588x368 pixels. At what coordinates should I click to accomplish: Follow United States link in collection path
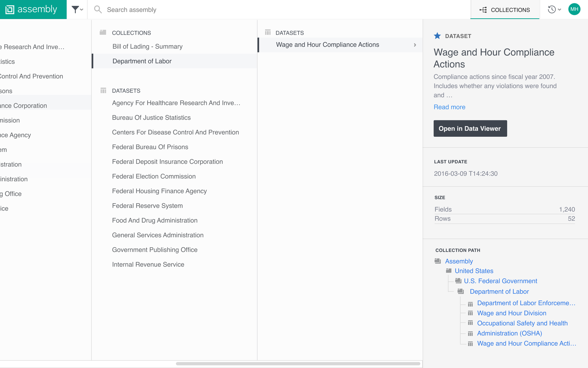(x=474, y=271)
